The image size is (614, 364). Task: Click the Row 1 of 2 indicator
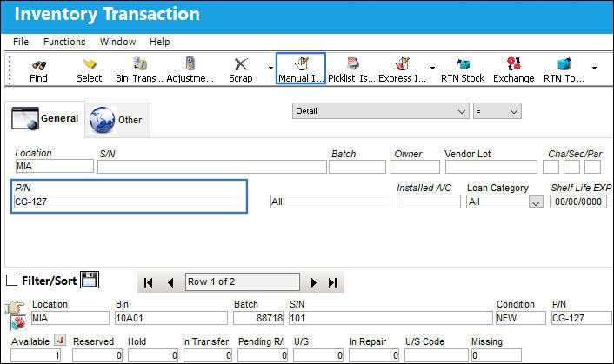(243, 281)
